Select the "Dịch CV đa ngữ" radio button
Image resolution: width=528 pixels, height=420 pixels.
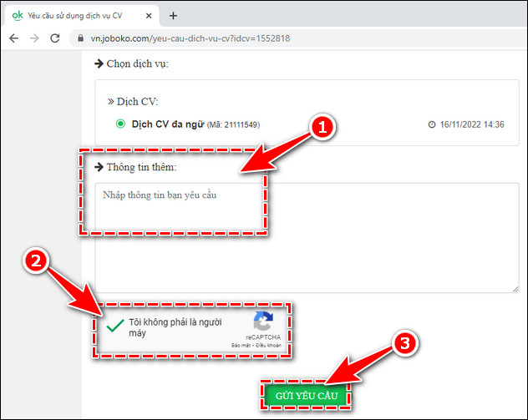coord(120,124)
